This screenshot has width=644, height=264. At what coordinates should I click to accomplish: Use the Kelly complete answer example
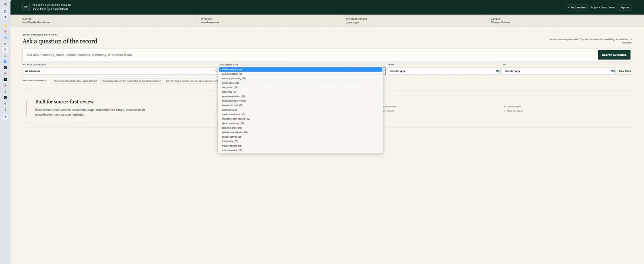tap(191, 81)
